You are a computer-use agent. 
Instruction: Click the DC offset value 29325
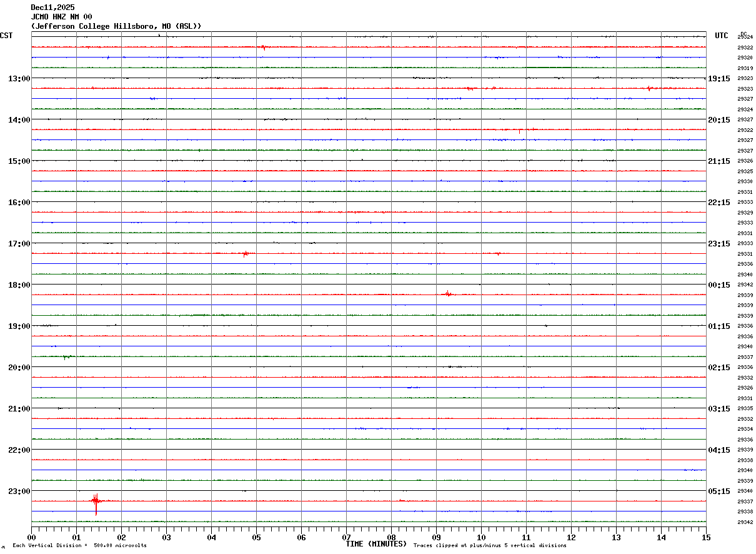coord(745,171)
